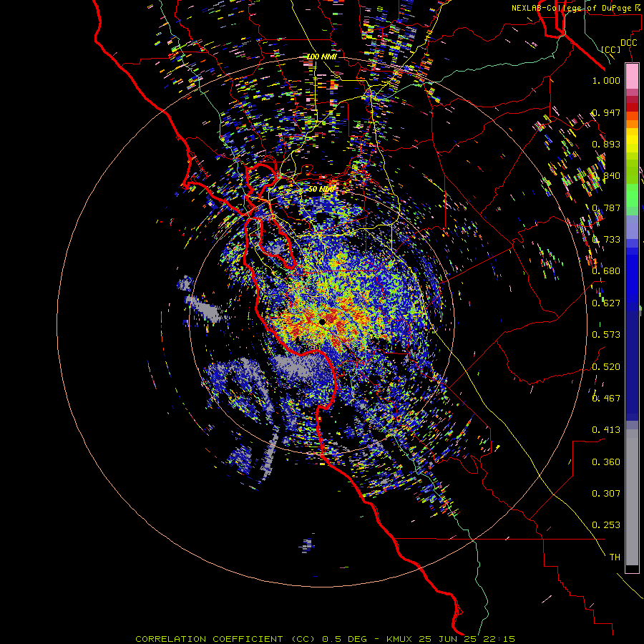Click the 0.520 scale value
The image size is (644, 644).
pos(606,366)
